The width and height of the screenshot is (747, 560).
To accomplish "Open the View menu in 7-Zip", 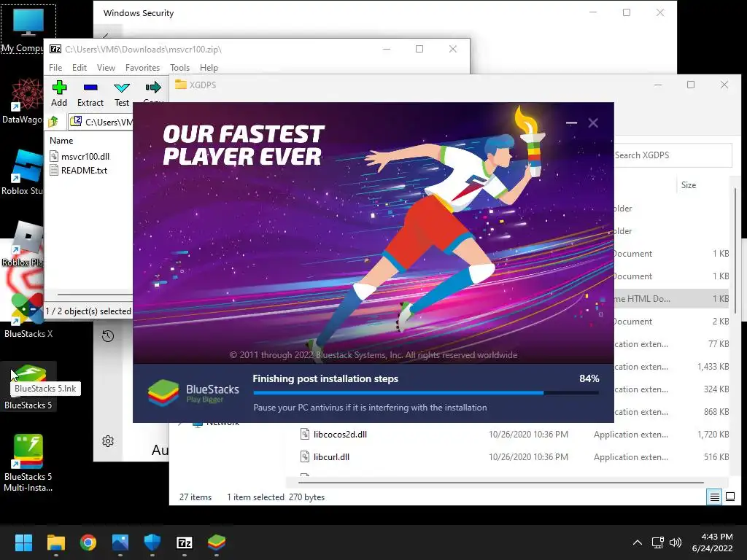I will pyautogui.click(x=106, y=68).
